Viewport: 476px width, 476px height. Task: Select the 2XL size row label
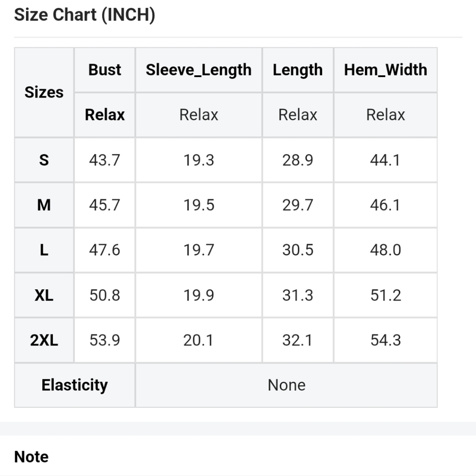44,340
